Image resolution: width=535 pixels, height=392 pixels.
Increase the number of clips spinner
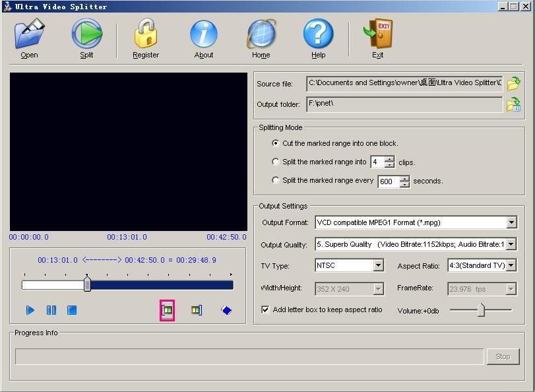tap(389, 159)
